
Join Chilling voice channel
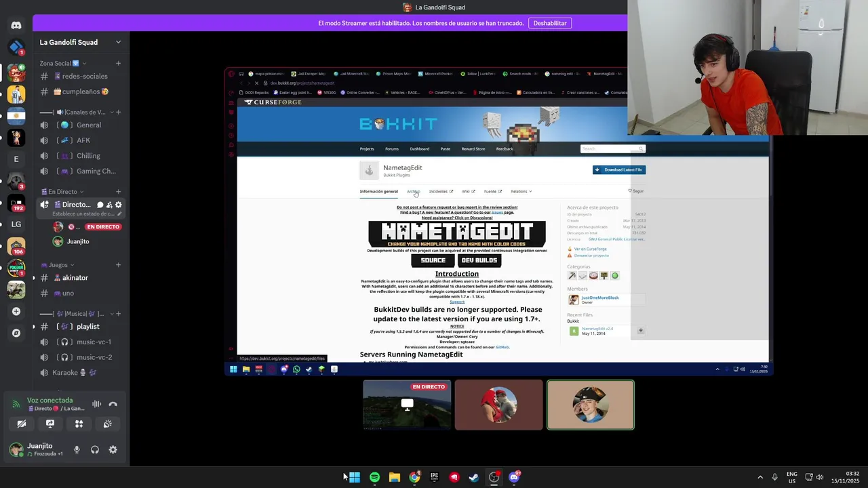pos(81,156)
